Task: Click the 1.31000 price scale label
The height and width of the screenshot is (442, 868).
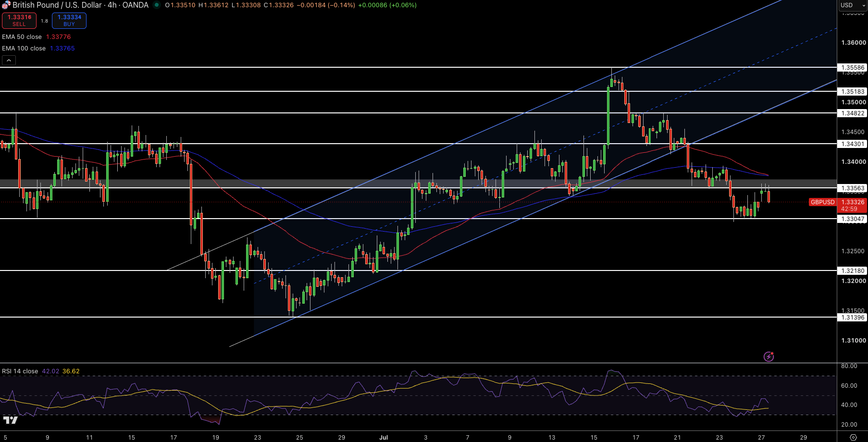Action: pyautogui.click(x=854, y=341)
